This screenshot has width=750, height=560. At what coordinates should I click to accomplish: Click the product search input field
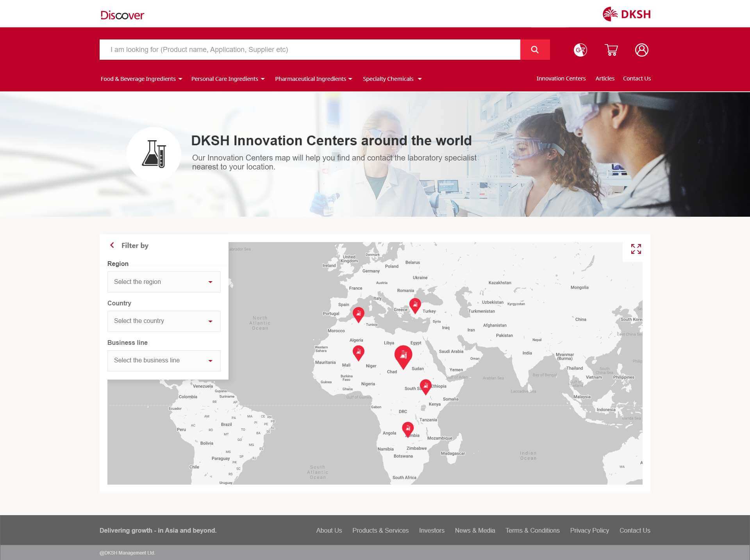coord(309,50)
